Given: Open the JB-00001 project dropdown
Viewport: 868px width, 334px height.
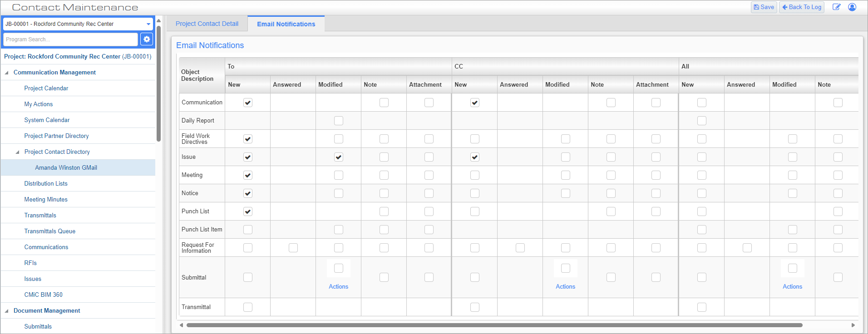Looking at the screenshot, I should 78,24.
